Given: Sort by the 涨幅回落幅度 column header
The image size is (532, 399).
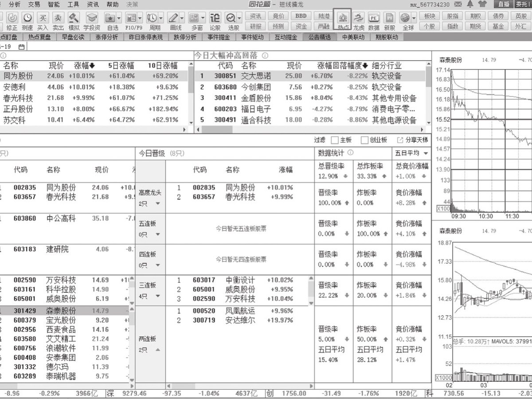Looking at the screenshot, I should pyautogui.click(x=342, y=66).
